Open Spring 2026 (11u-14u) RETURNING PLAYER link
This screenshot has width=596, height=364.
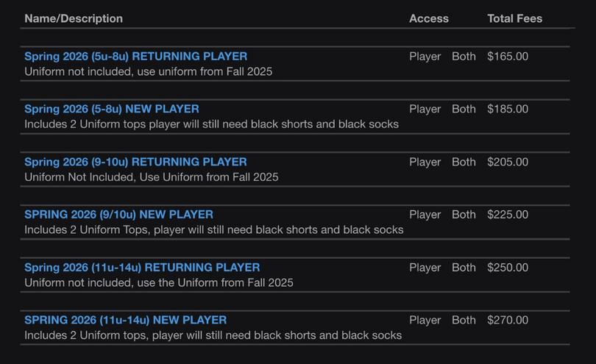[142, 268]
